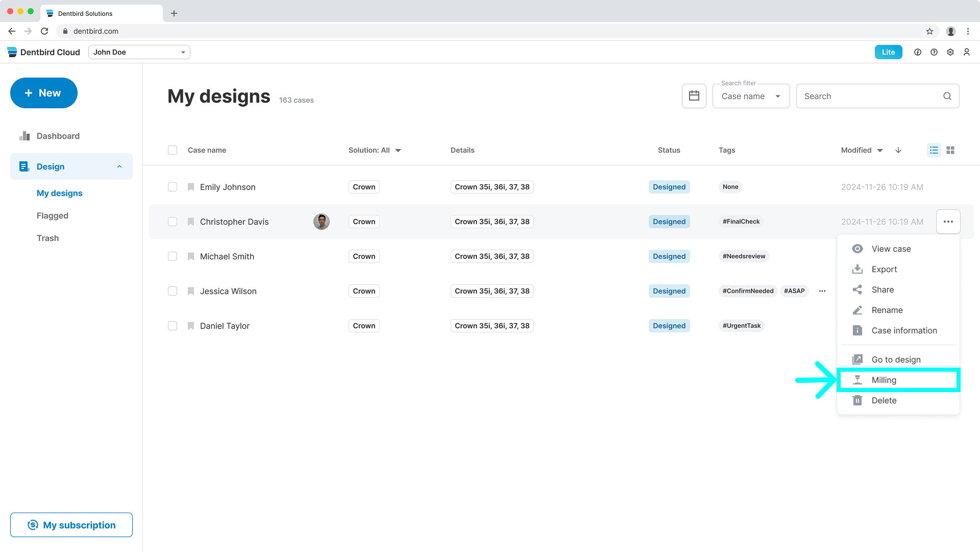Flag Emily Johnson case bookmark
980x557 pixels.
[190, 187]
